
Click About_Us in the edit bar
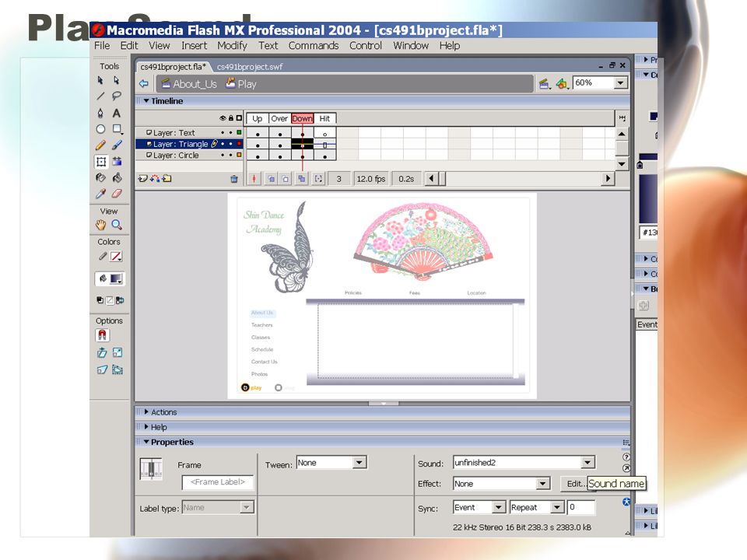tap(189, 84)
